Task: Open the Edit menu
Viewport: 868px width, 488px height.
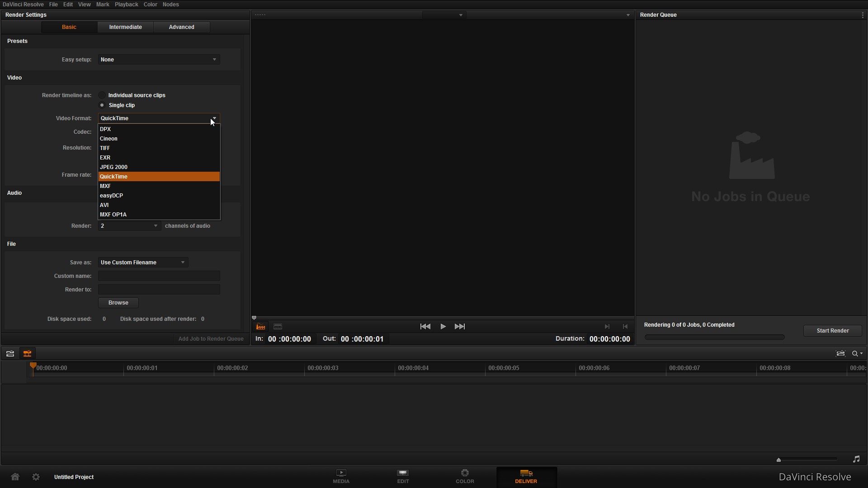Action: click(68, 5)
